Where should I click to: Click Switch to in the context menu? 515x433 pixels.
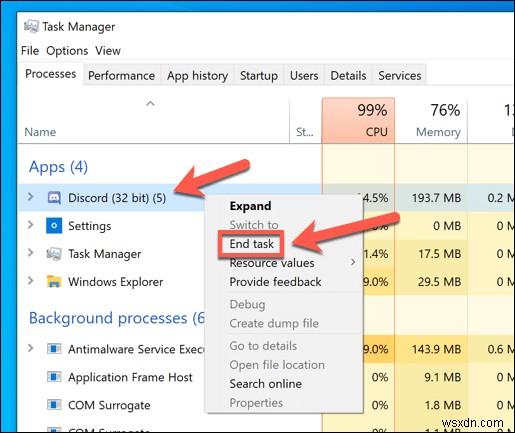pos(254,225)
